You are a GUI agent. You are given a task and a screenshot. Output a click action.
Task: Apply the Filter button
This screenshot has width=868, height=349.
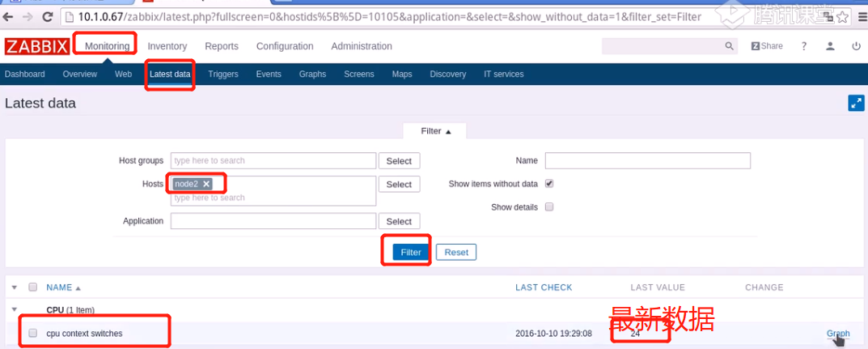coord(411,252)
